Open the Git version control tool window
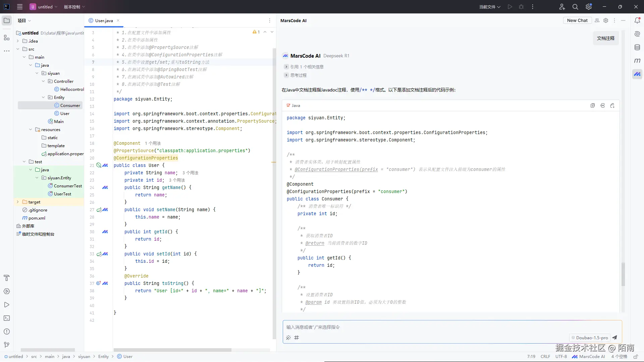Image resolution: width=644 pixels, height=362 pixels. point(7,345)
